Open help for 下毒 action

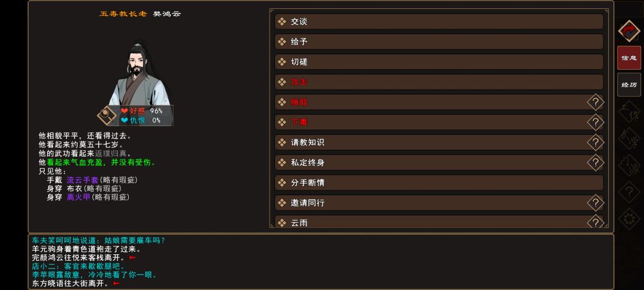click(x=595, y=122)
